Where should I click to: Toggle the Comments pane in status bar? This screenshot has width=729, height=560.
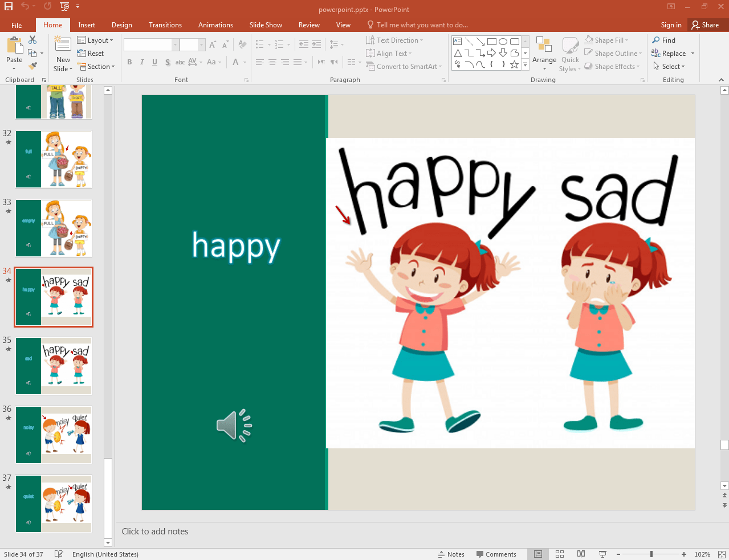pos(496,554)
